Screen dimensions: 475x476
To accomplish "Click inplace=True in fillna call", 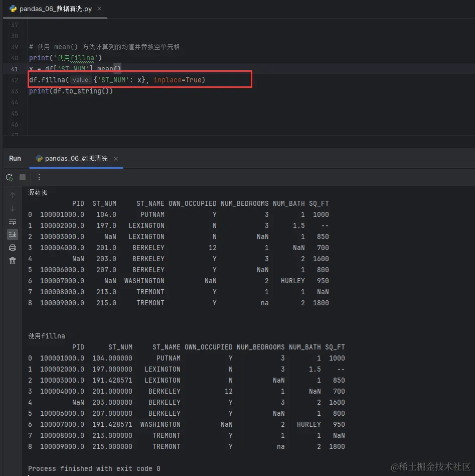I will click(178, 80).
